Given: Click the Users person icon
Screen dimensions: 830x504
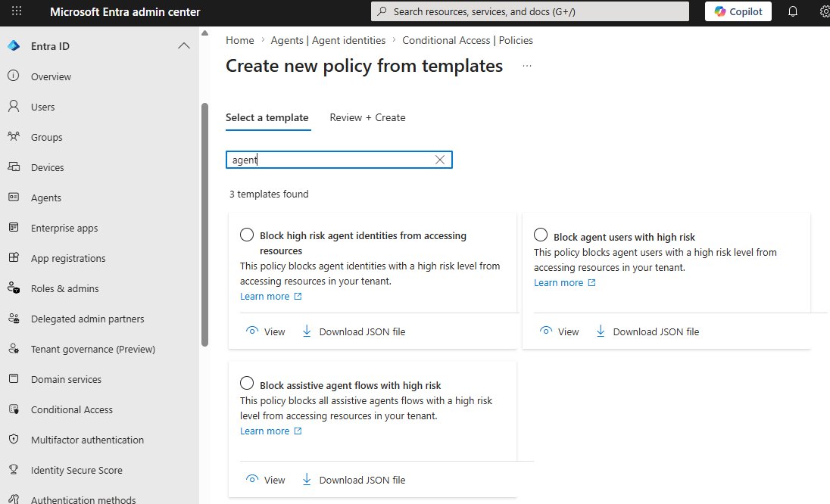Looking at the screenshot, I should 14,106.
